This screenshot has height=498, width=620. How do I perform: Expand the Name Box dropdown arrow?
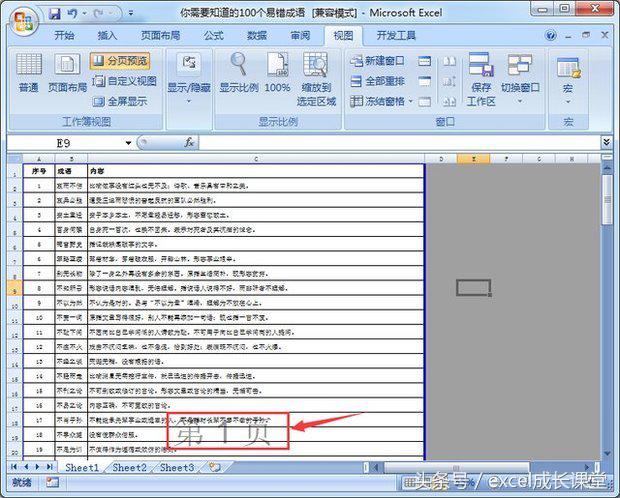[x=128, y=143]
